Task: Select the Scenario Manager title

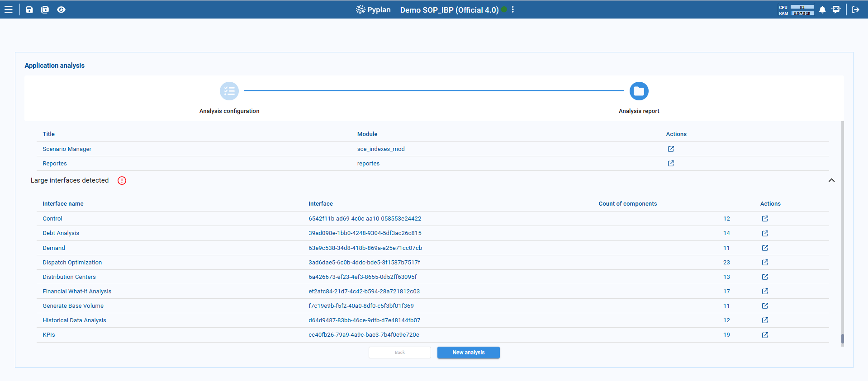Action: 67,149
